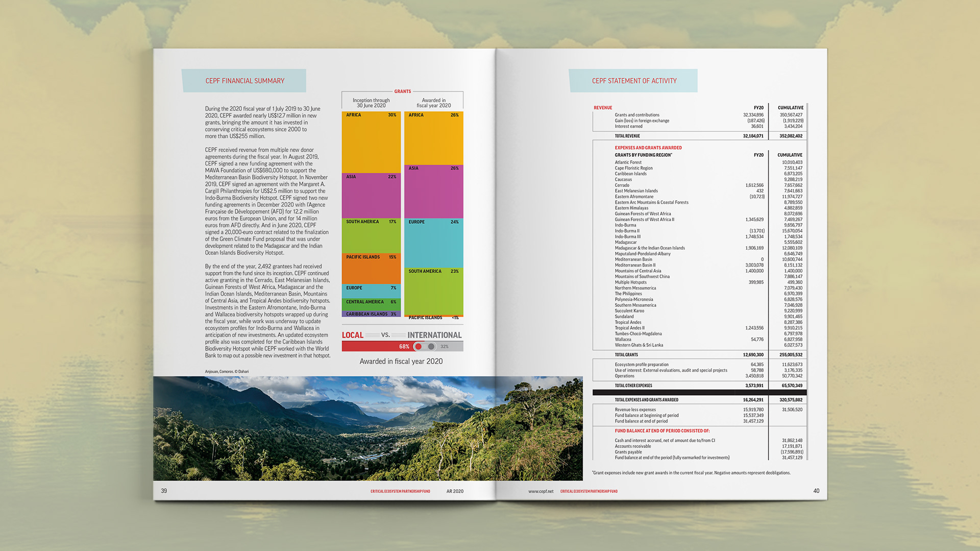Click the GRANTS heading above bar charts
This screenshot has width=980, height=551.
pyautogui.click(x=403, y=91)
